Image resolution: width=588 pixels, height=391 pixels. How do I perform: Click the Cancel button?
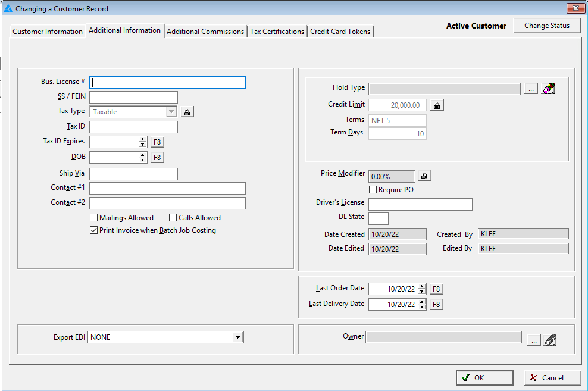pos(552,377)
